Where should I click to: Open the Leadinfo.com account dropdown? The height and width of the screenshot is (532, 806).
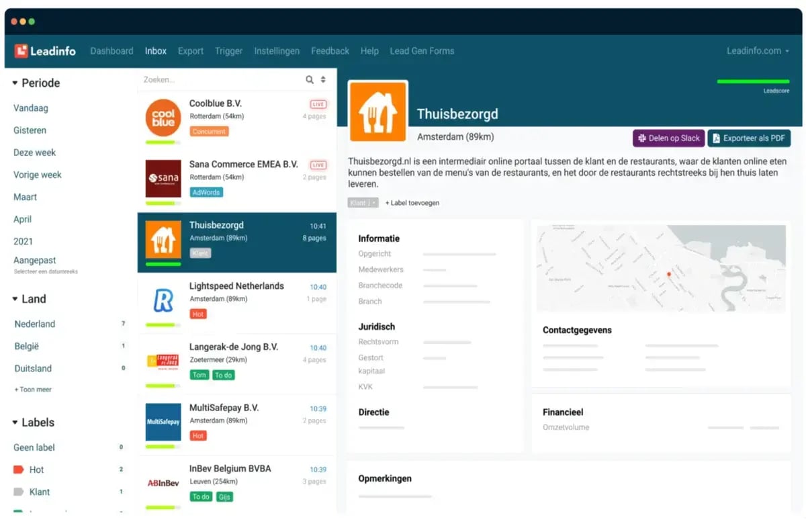pyautogui.click(x=758, y=50)
